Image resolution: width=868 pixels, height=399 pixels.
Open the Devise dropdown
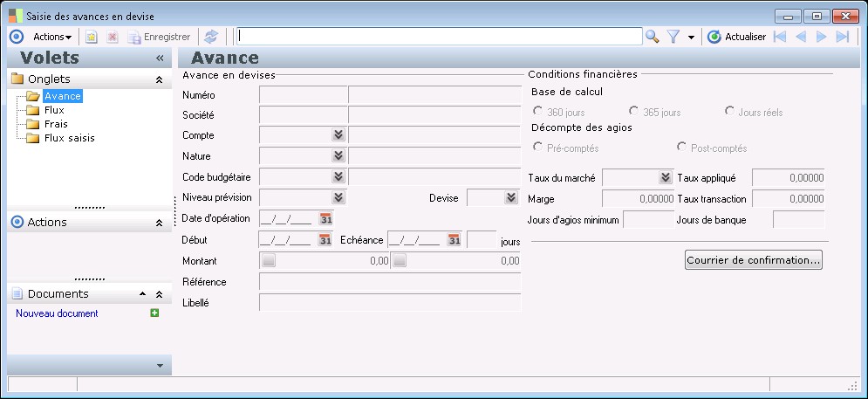click(x=511, y=198)
